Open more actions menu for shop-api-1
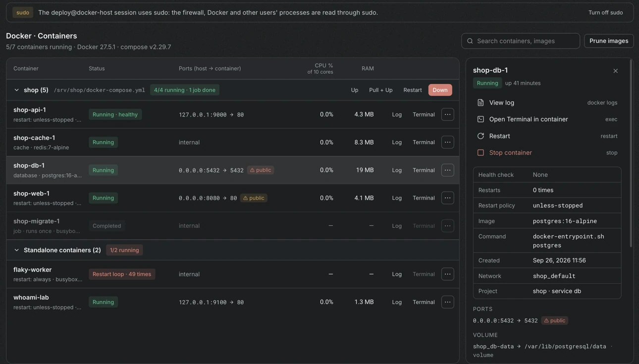Viewport: 639px width, 364px height. tap(447, 114)
